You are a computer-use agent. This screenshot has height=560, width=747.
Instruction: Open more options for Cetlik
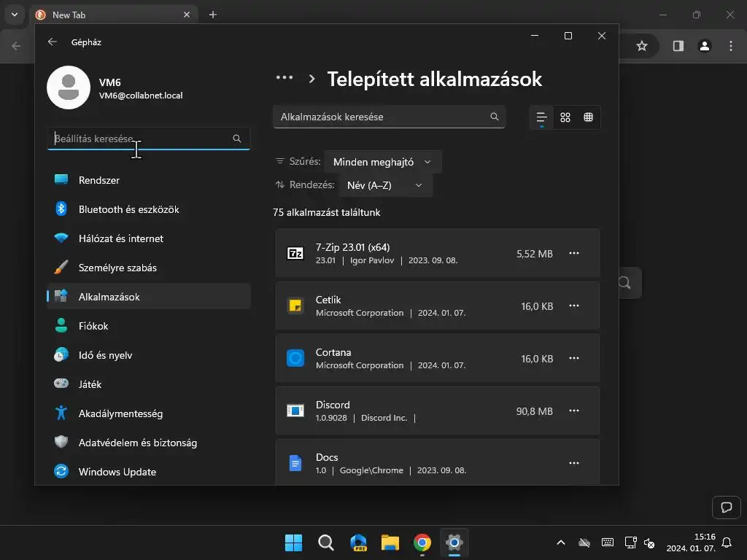click(574, 306)
